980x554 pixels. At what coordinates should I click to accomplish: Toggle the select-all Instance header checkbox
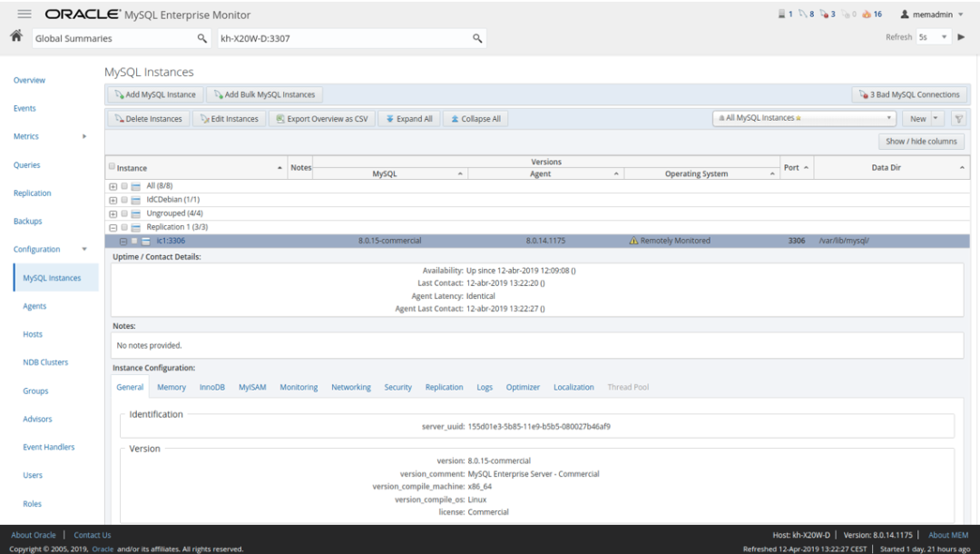coord(112,167)
